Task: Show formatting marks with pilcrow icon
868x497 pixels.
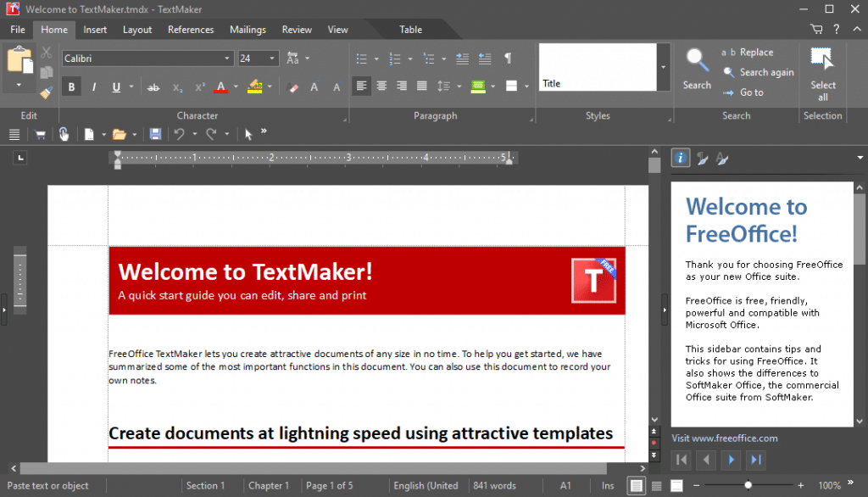Action: (508, 59)
